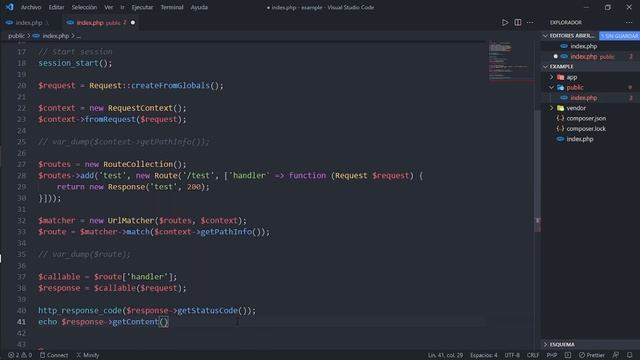Change end of line via CRLF
The height and width of the screenshot is (360, 640).
tap(533, 355)
